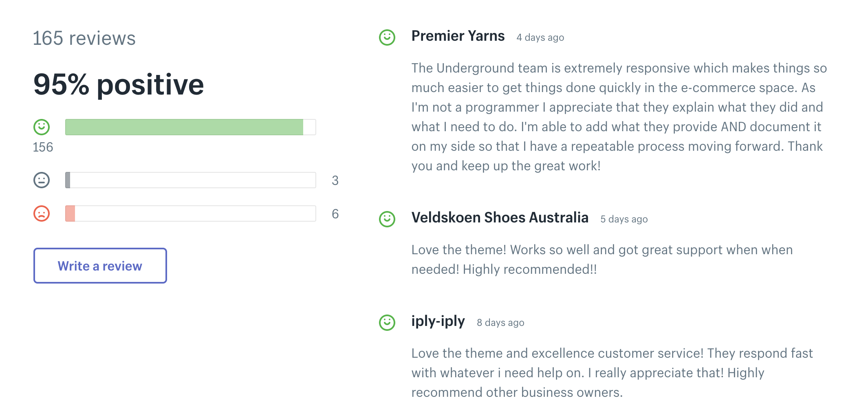Click the gray neutral face rating icon

click(42, 180)
